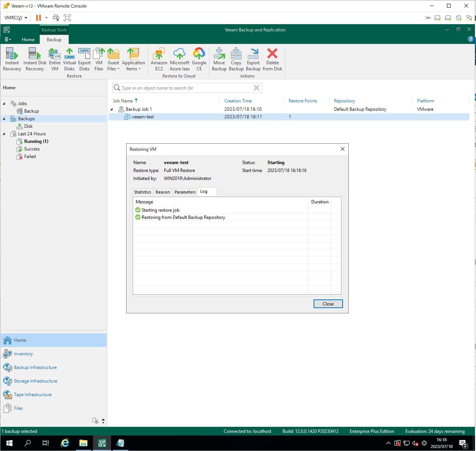Click Google CE restore icon
Image resolution: width=476 pixels, height=451 pixels.
pos(199,60)
